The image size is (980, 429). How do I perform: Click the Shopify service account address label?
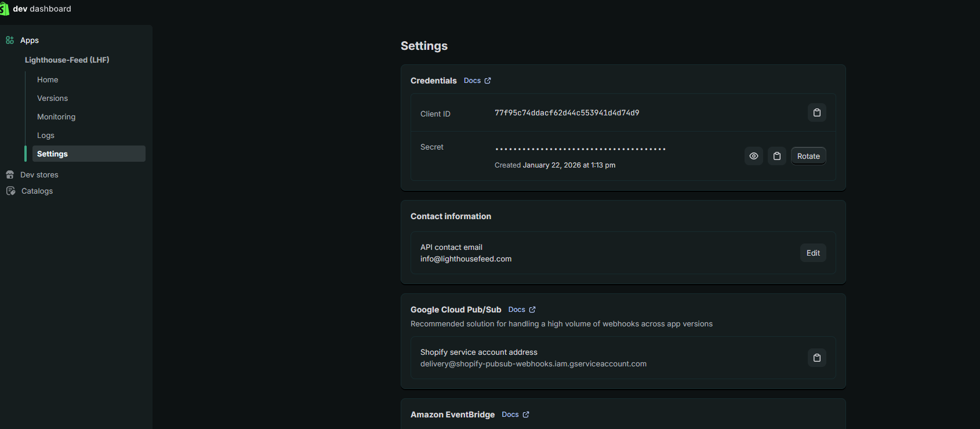pos(479,352)
